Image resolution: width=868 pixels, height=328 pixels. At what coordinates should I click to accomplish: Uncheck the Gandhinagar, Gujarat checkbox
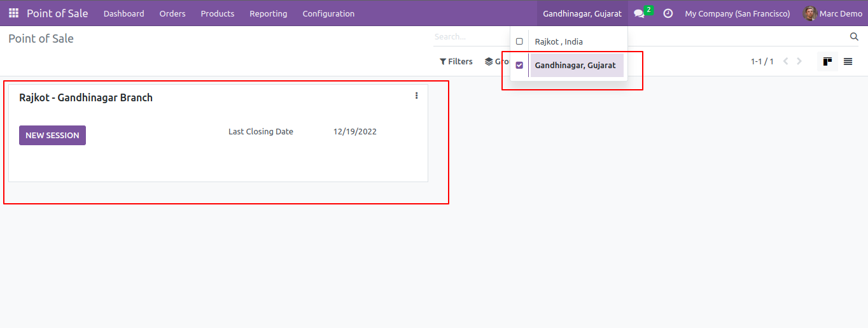(519, 65)
